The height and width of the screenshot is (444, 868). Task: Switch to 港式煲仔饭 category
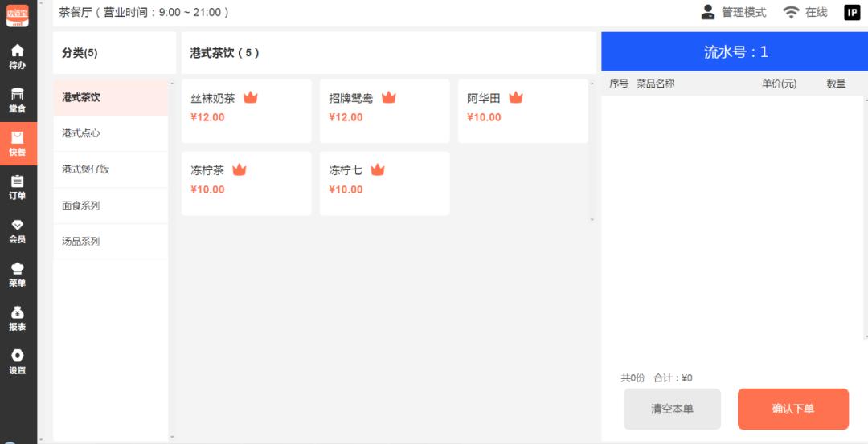(x=110, y=169)
